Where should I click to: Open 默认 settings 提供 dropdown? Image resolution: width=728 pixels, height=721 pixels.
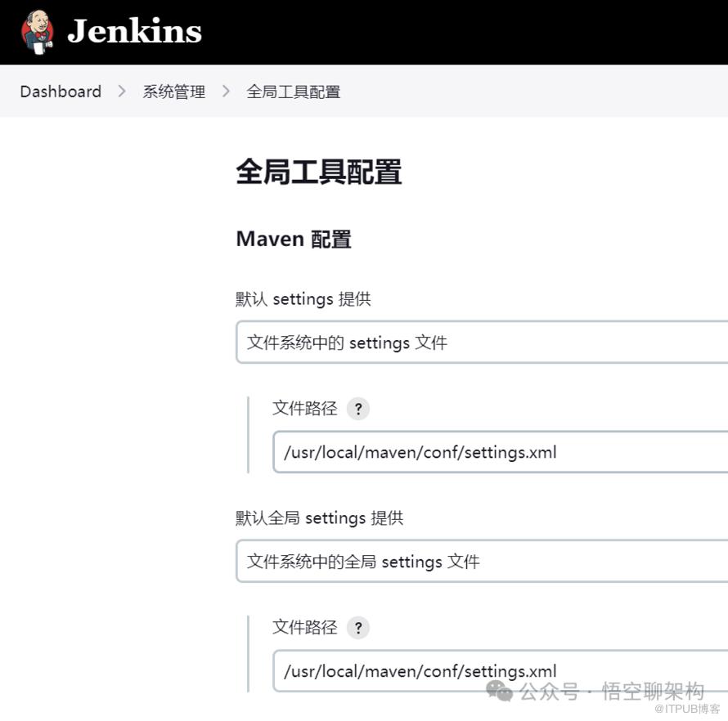482,343
